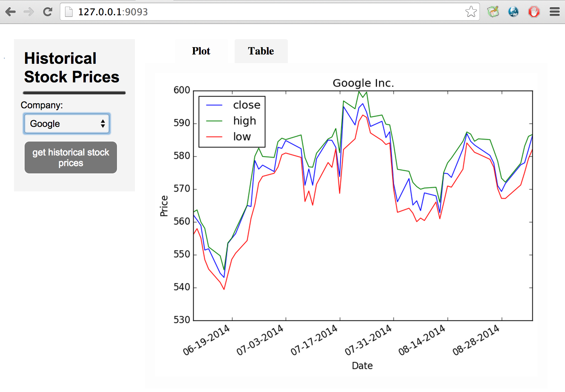Screen dimensions: 565x392
Task: Click the 07-17-2014 date tick label
Action: point(314,340)
